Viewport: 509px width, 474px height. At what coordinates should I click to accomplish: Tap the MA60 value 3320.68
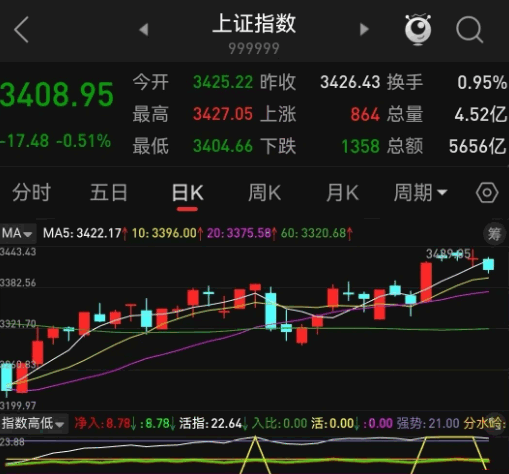[x=323, y=233]
